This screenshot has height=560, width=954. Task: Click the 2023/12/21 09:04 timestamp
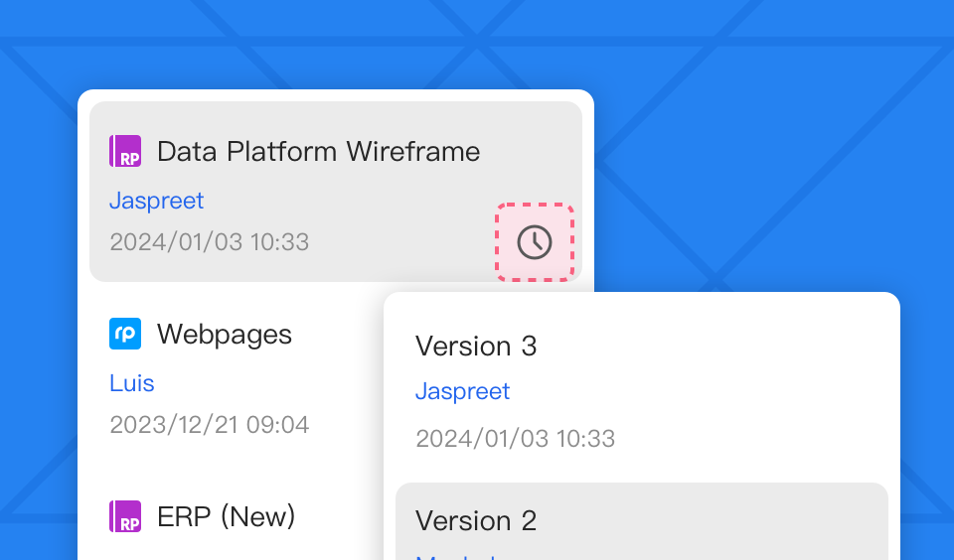tap(209, 425)
